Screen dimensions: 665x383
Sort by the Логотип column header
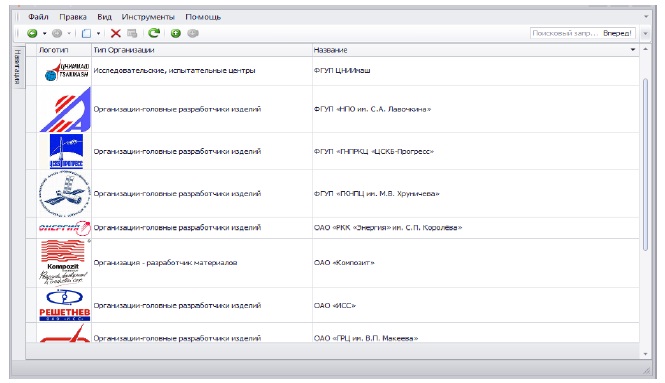[64, 50]
